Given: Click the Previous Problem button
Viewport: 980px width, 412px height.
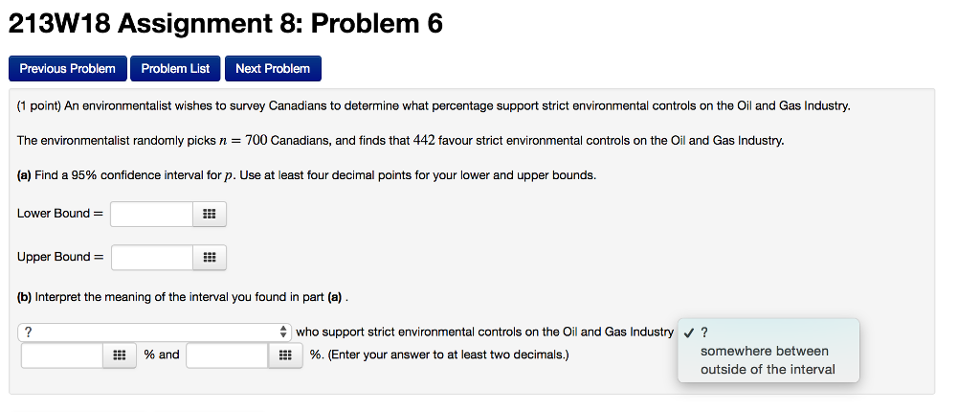Looking at the screenshot, I should [x=68, y=69].
